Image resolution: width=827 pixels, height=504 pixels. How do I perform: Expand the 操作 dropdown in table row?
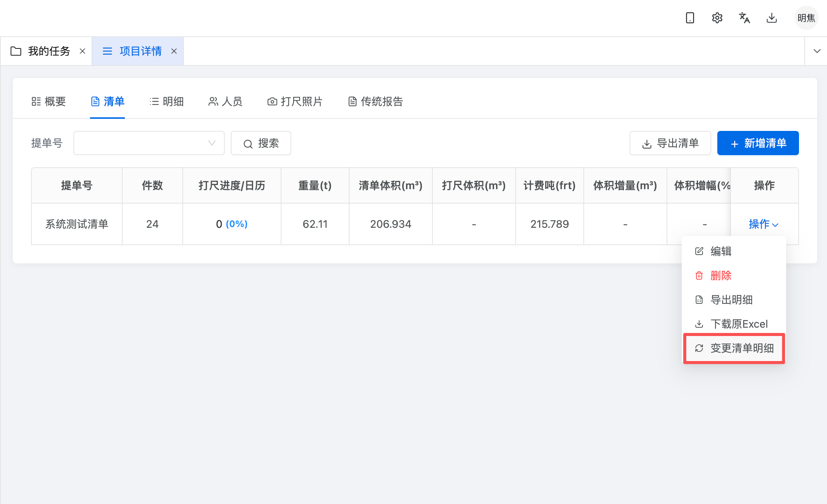pyautogui.click(x=763, y=224)
